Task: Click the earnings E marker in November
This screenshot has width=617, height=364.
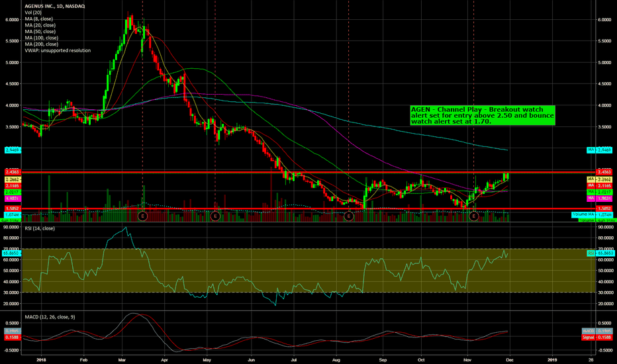Action: coord(474,216)
